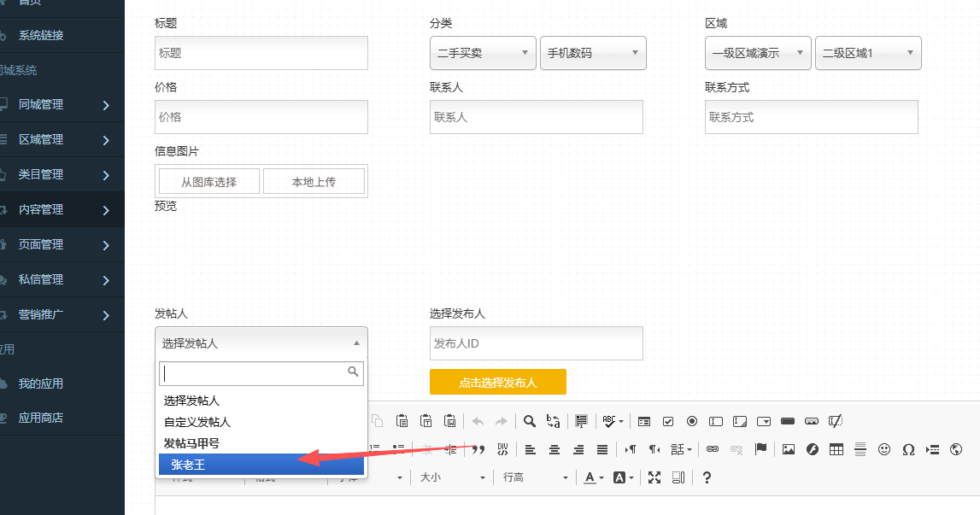Open the smiley emoticon picker
This screenshot has height=515, width=980.
(x=884, y=449)
